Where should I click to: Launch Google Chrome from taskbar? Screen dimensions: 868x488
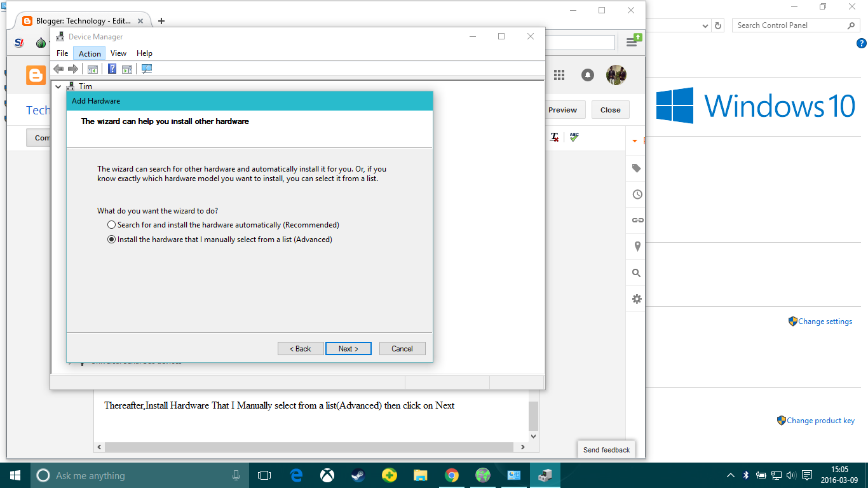tap(451, 475)
